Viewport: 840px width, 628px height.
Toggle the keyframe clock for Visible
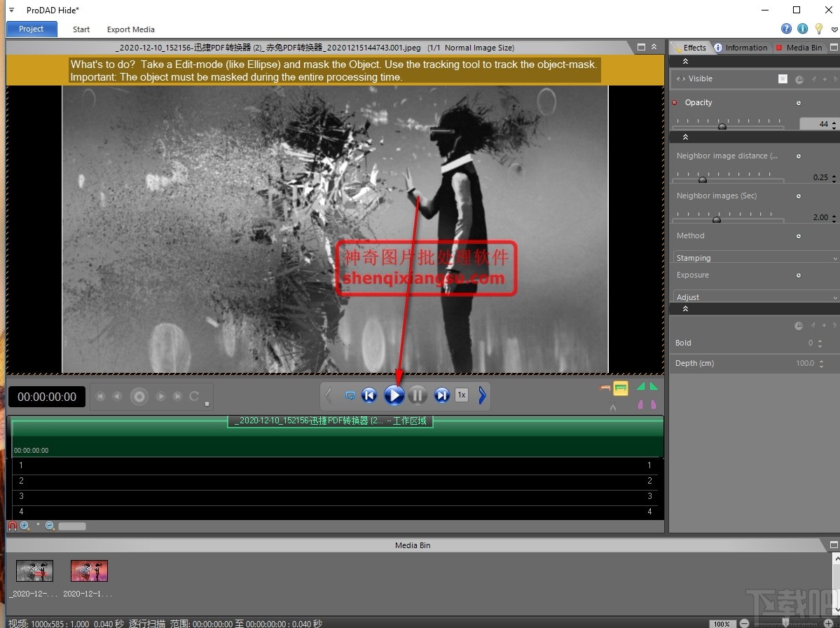click(799, 79)
